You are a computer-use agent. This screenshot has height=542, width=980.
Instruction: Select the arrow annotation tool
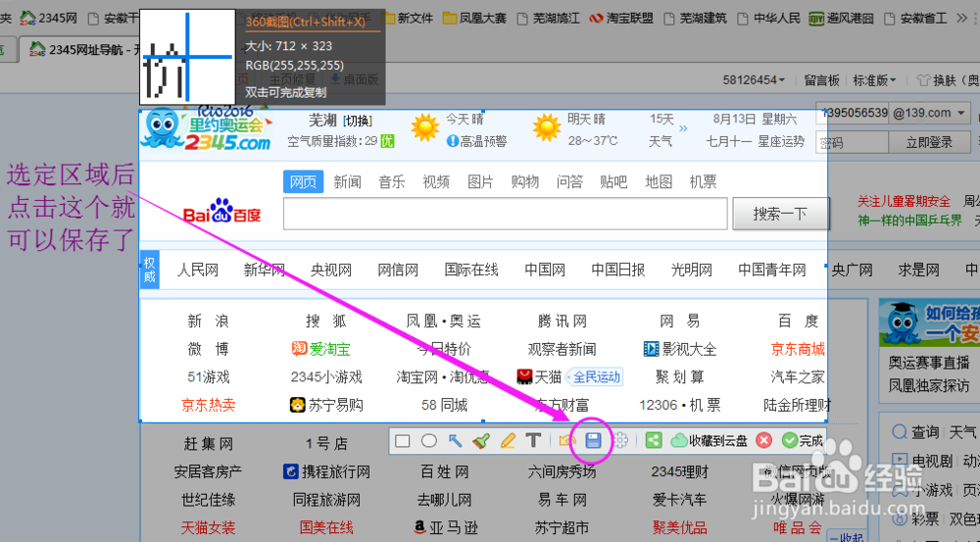[455, 441]
